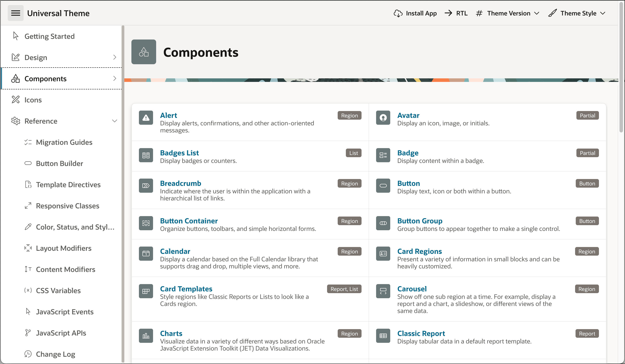625x364 pixels.
Task: Open the Theme Version dropdown
Action: pos(508,13)
